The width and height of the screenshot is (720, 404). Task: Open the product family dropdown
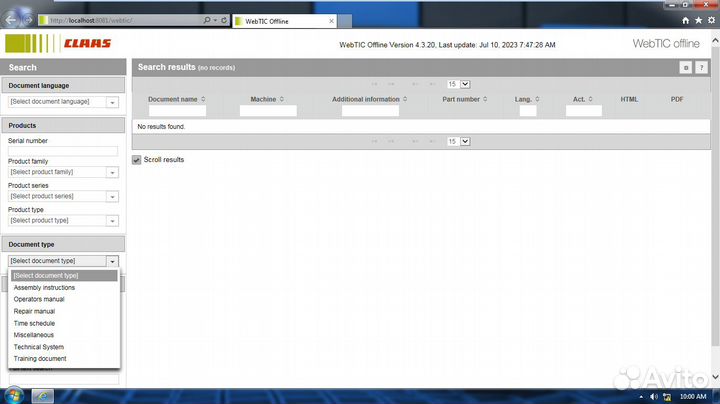click(x=112, y=172)
